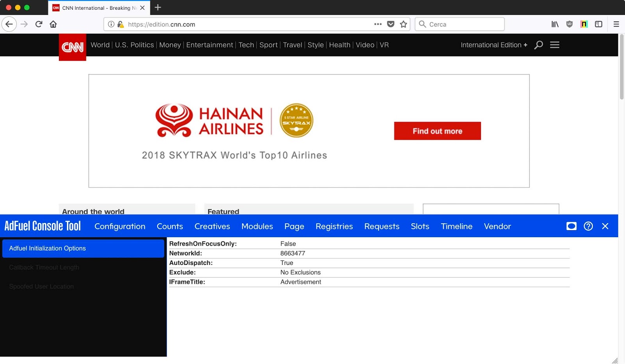Screen dimensions: 625x364
Task: Open CNN site search magnifier
Action: (x=539, y=45)
